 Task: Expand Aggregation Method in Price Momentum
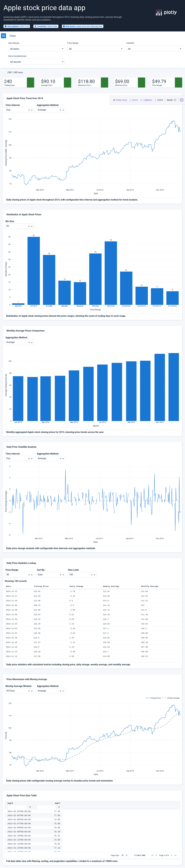tap(63, 691)
